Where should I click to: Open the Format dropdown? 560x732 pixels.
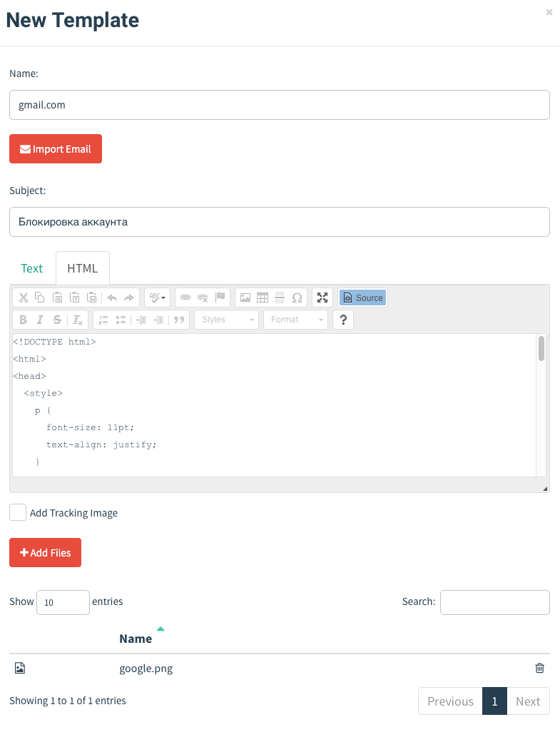tap(295, 320)
